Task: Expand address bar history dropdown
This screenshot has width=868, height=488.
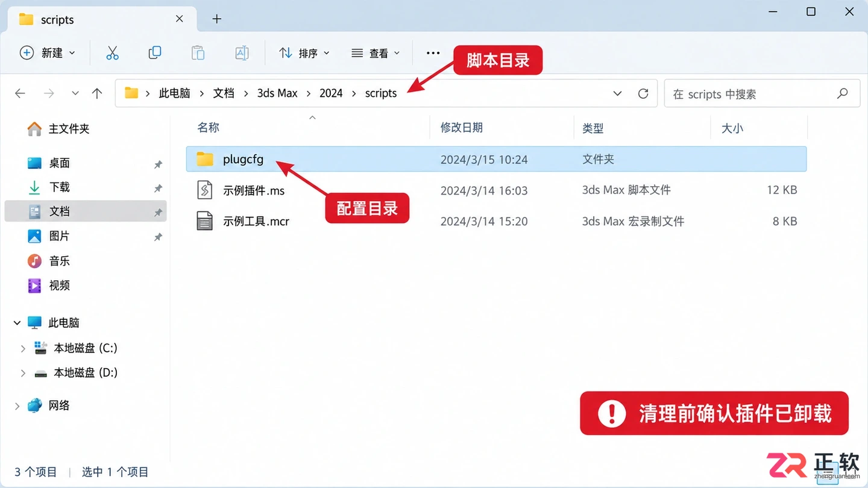Action: tap(617, 93)
